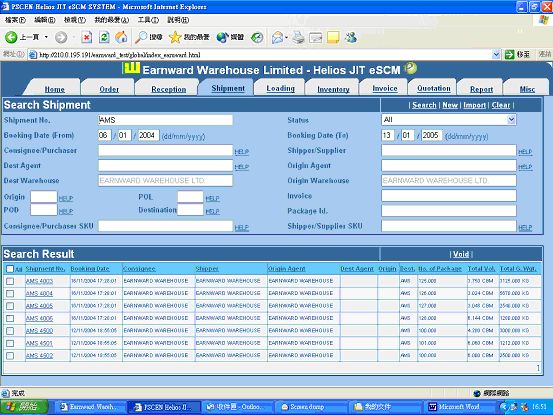This screenshot has height=415, width=553.
Task: Open the Status dropdown showing All
Action: (449, 120)
